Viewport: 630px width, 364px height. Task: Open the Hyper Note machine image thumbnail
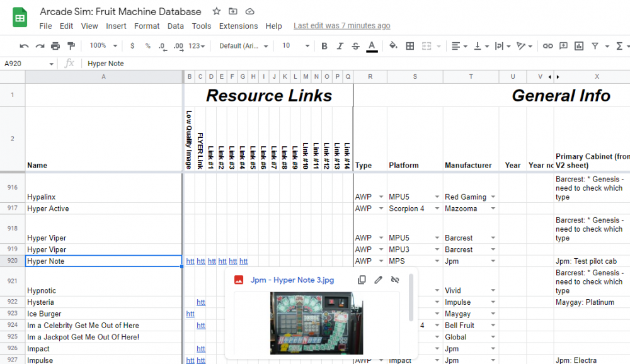[x=317, y=323]
